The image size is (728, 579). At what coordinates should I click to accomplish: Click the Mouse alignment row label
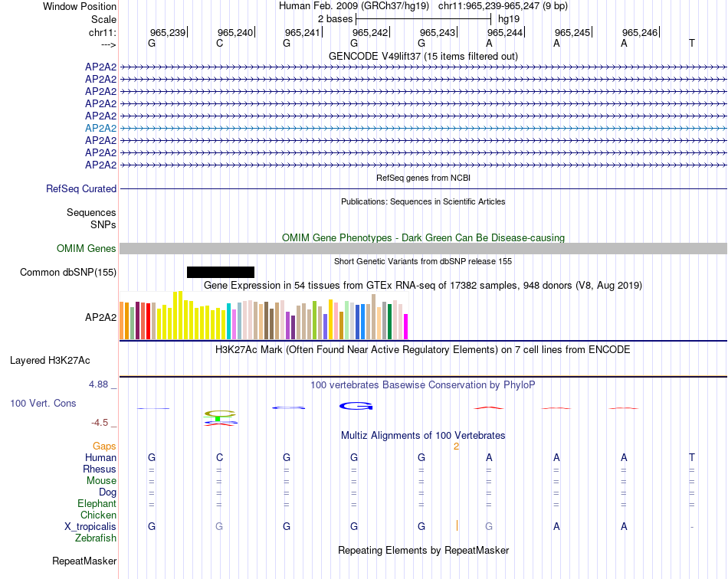tap(101, 481)
